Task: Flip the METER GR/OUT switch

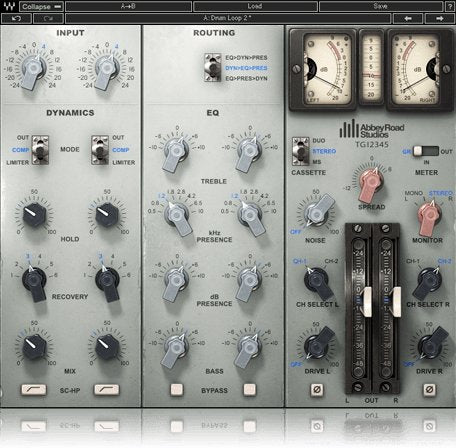Action: [426, 151]
